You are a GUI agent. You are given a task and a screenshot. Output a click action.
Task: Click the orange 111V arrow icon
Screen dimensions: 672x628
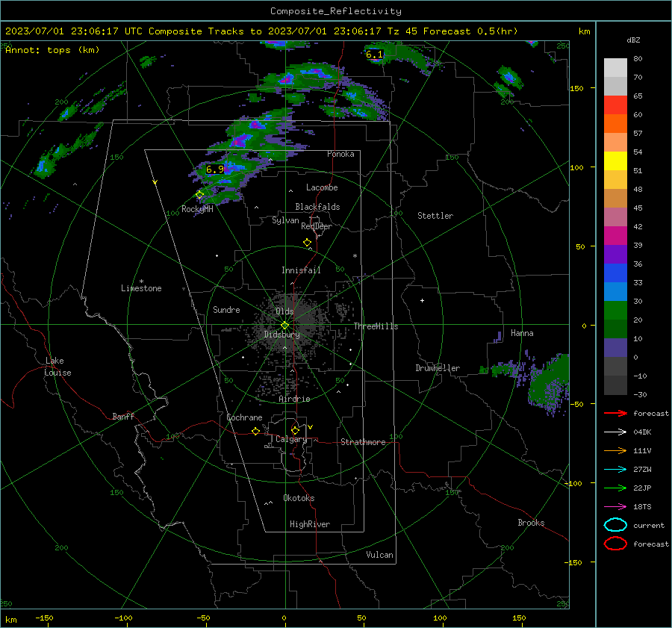pos(615,450)
